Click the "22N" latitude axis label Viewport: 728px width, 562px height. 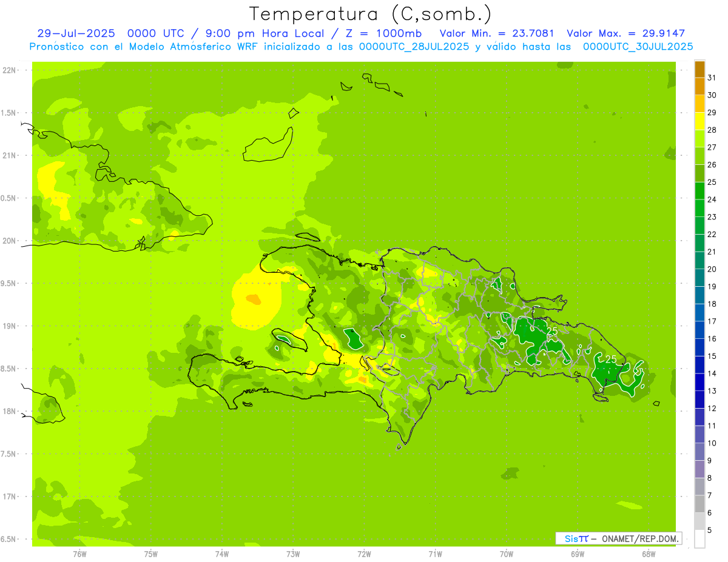(x=9, y=70)
